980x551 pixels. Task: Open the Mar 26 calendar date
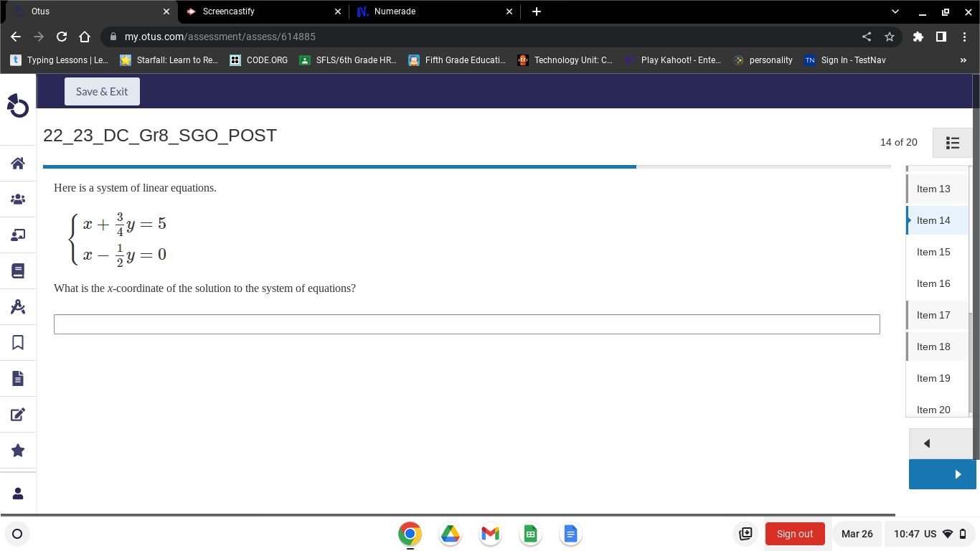point(857,534)
